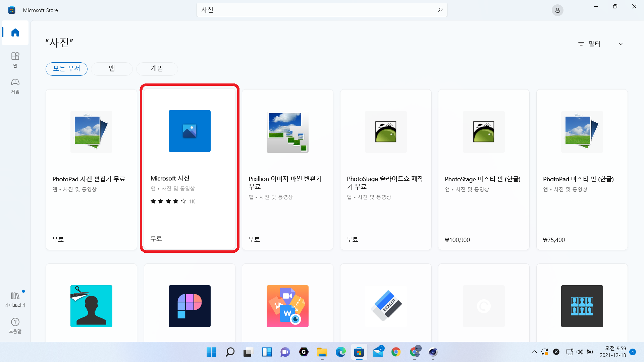
Task: Open PhotoPad 사진 편집기 무료 listing
Action: [x=91, y=169]
